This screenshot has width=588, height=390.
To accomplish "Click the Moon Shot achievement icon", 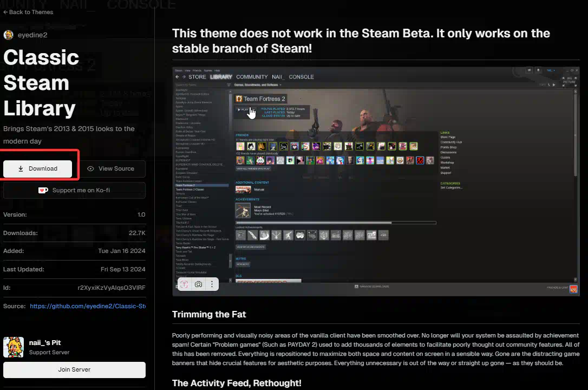I will click(243, 210).
